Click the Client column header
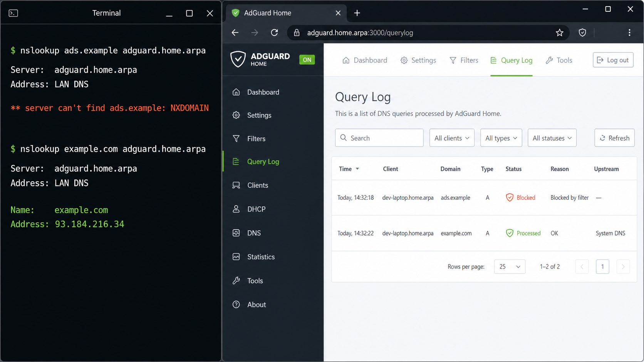644x362 pixels. pyautogui.click(x=390, y=169)
